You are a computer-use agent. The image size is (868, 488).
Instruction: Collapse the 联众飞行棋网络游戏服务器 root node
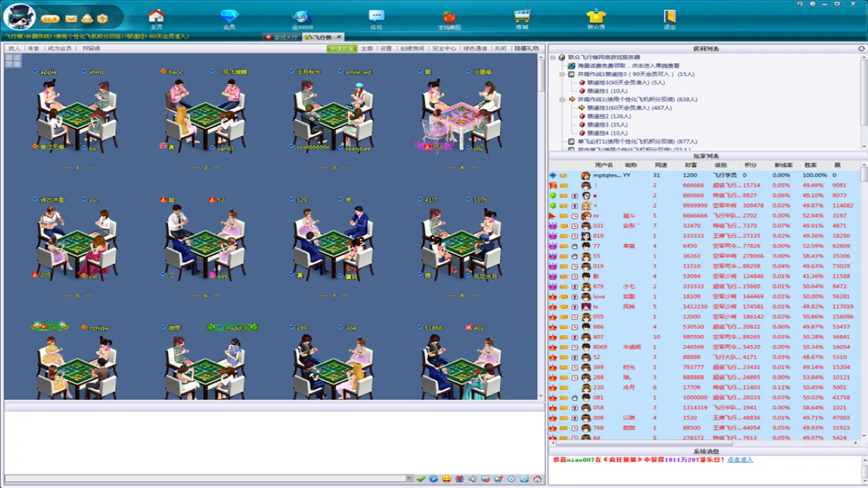pyautogui.click(x=553, y=58)
